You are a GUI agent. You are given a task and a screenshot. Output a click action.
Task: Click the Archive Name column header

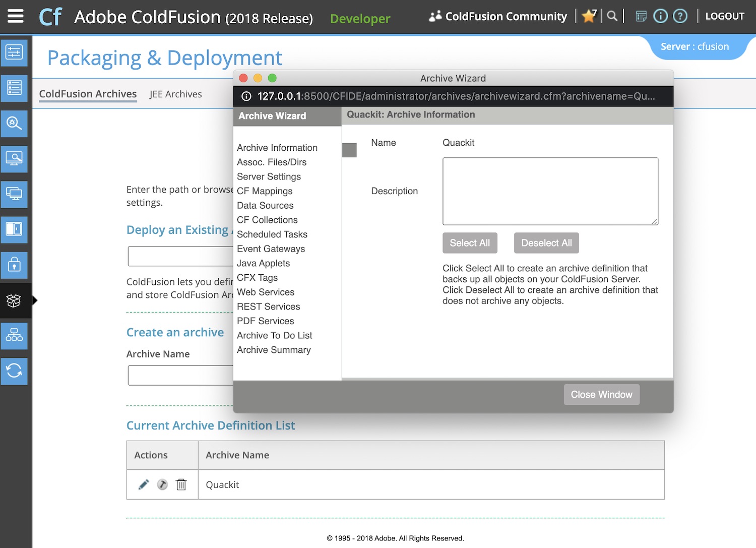tap(431, 455)
